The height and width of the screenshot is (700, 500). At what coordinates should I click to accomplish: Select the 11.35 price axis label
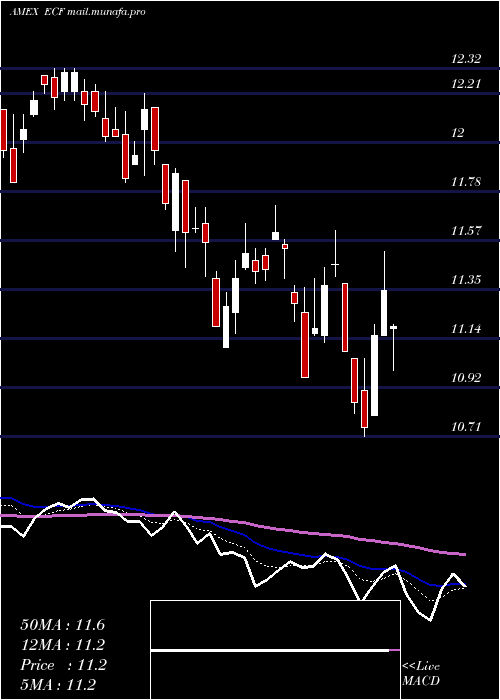coord(466,280)
